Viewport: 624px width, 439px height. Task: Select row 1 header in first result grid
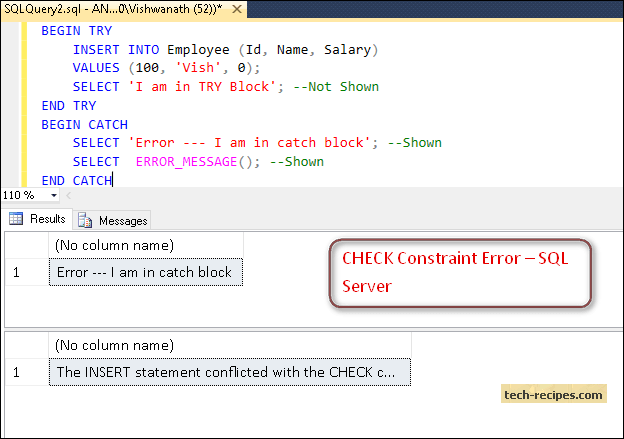click(27, 272)
